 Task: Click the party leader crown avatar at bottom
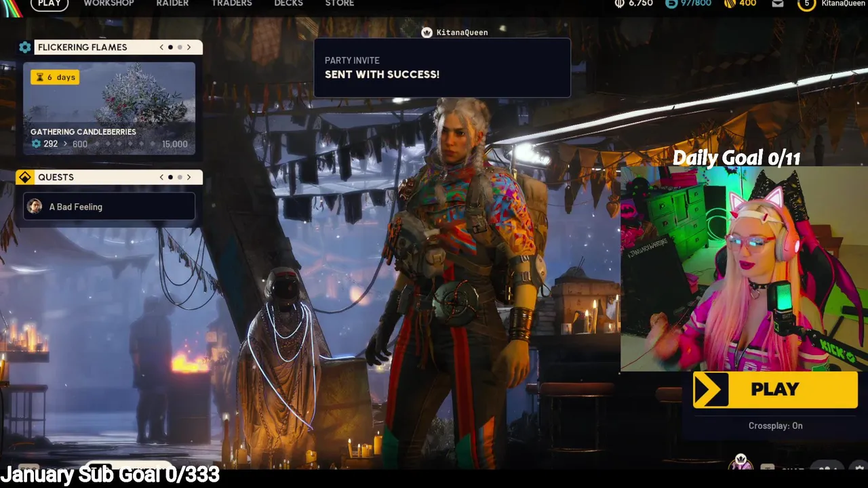(x=741, y=463)
